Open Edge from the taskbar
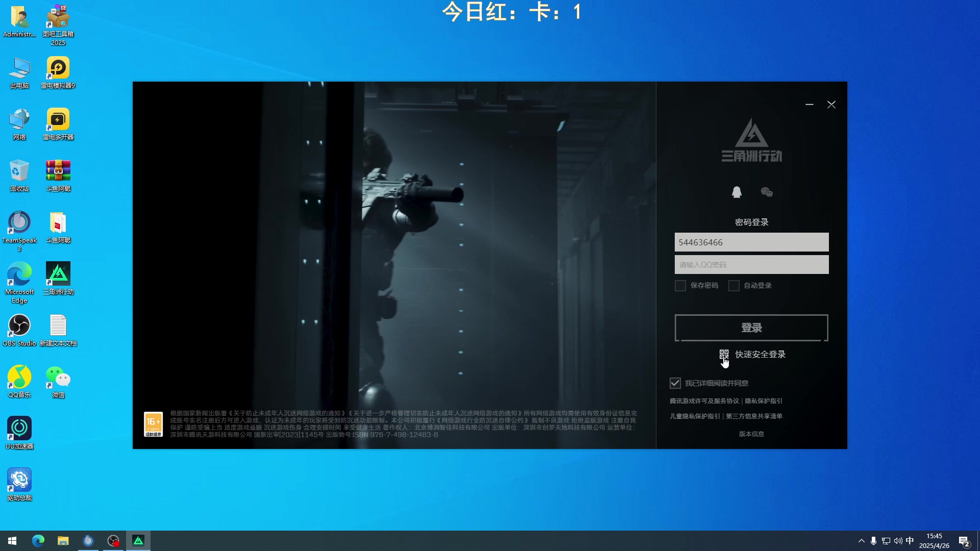The height and width of the screenshot is (551, 980). (x=38, y=541)
